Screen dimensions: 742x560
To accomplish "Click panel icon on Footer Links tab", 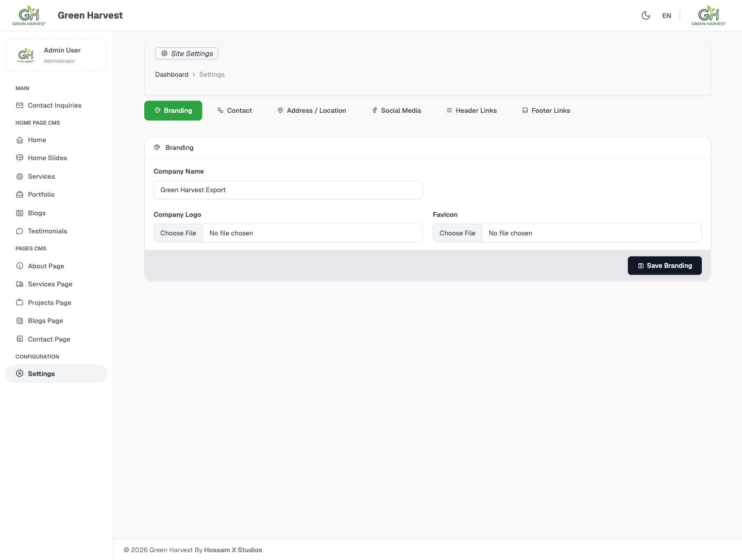I will pos(525,110).
